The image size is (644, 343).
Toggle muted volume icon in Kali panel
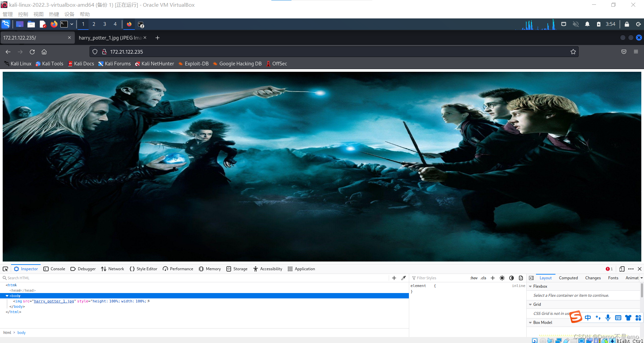pos(576,24)
